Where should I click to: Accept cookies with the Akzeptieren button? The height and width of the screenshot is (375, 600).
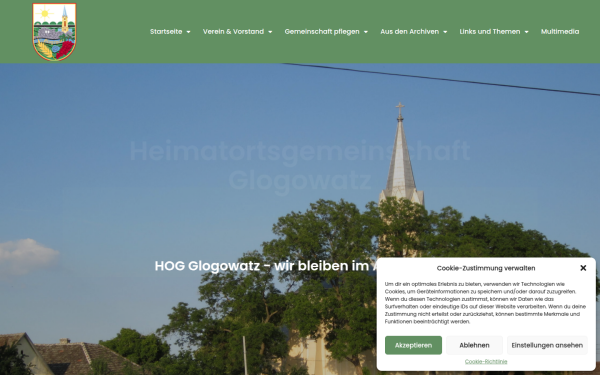[x=413, y=345]
